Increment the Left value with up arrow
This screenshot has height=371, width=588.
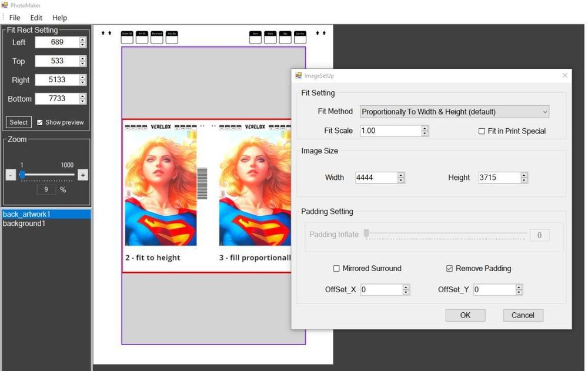pyautogui.click(x=83, y=39)
